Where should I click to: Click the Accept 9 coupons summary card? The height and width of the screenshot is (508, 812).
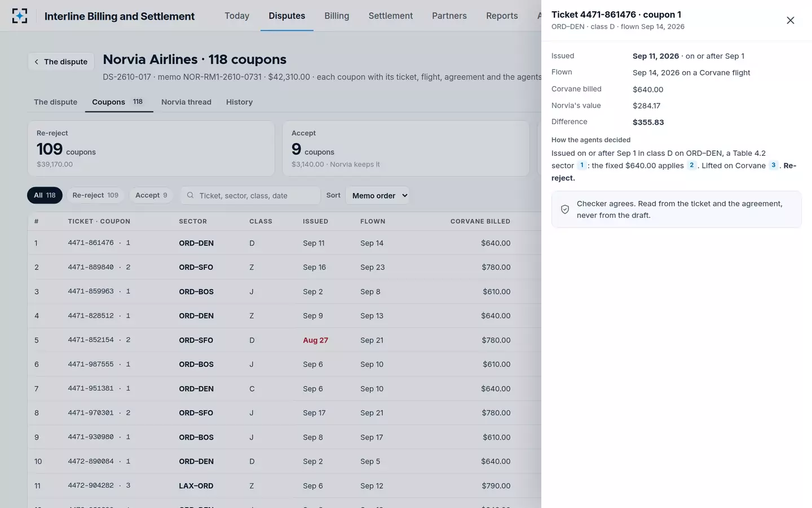point(406,148)
